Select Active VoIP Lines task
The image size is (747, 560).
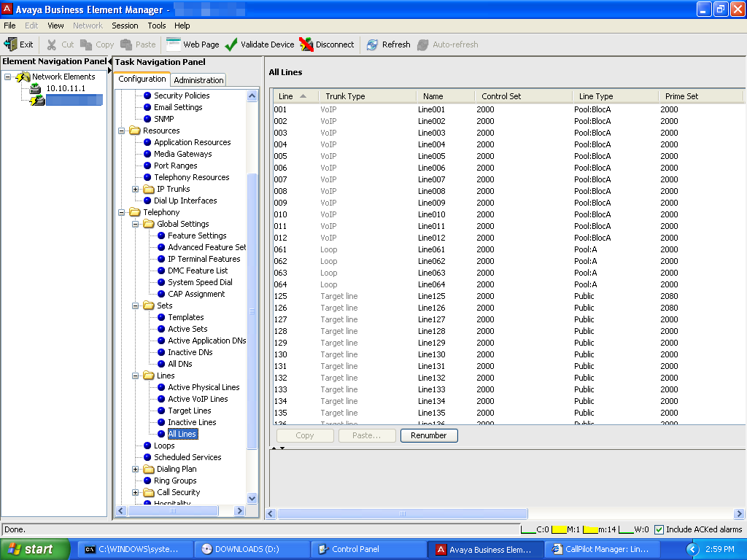(x=198, y=399)
